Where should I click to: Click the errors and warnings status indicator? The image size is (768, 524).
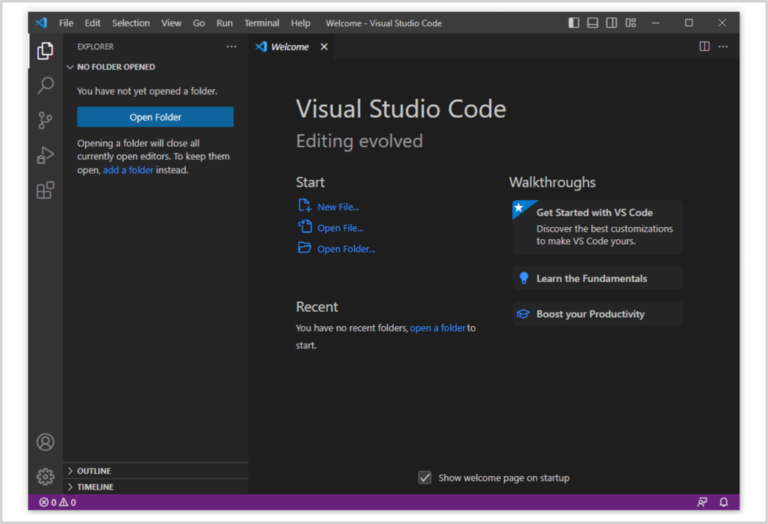pos(58,502)
